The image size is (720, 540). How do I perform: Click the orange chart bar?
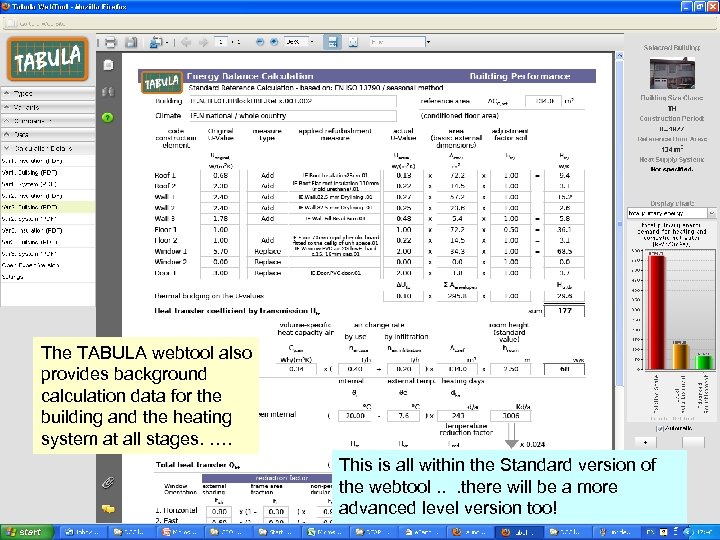pos(680,356)
